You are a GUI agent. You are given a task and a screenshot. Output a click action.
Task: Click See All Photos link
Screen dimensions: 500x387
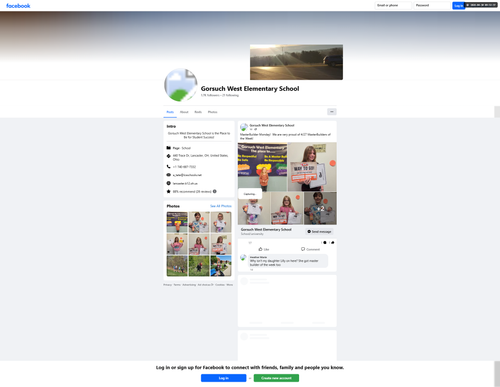pos(221,206)
